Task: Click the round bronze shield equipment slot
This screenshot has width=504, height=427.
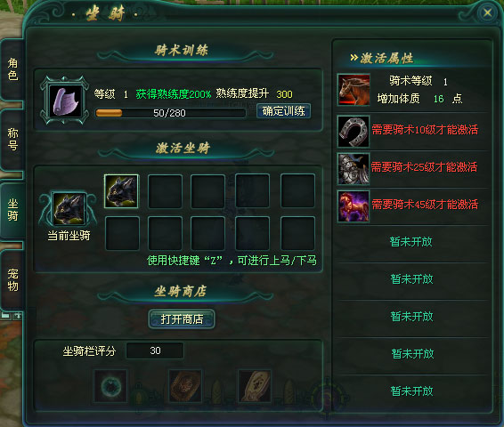Action: (185, 386)
